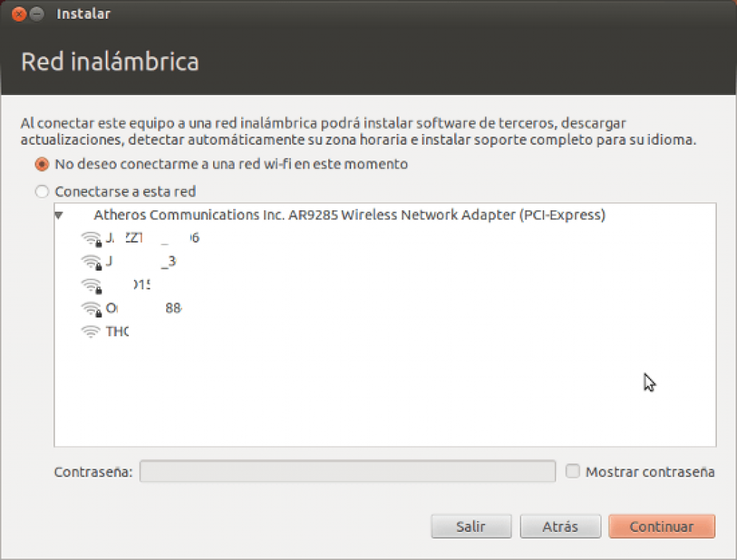Collapse the Atheros adapter tree arrow
The width and height of the screenshot is (737, 560).
[x=59, y=215]
